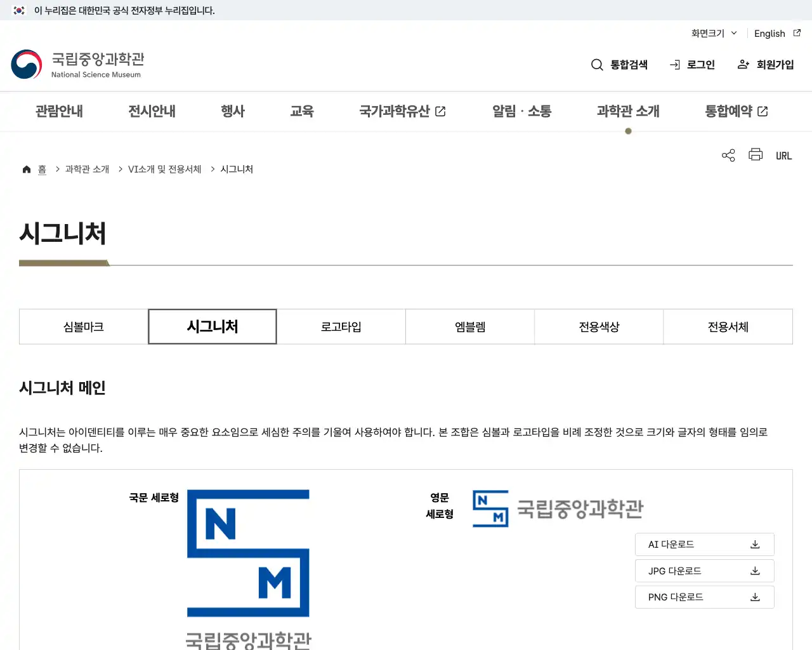The height and width of the screenshot is (650, 812).
Task: Select the home icon in the breadcrumb
Action: point(26,168)
